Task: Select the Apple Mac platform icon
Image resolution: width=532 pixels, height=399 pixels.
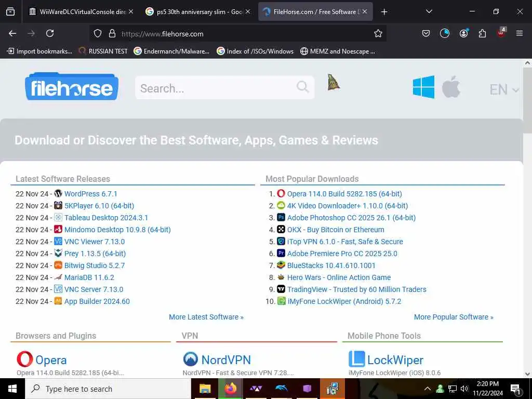Action: (451, 87)
